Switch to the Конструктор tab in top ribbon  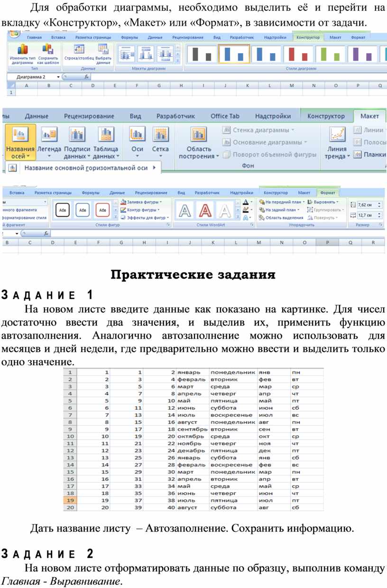(307, 37)
